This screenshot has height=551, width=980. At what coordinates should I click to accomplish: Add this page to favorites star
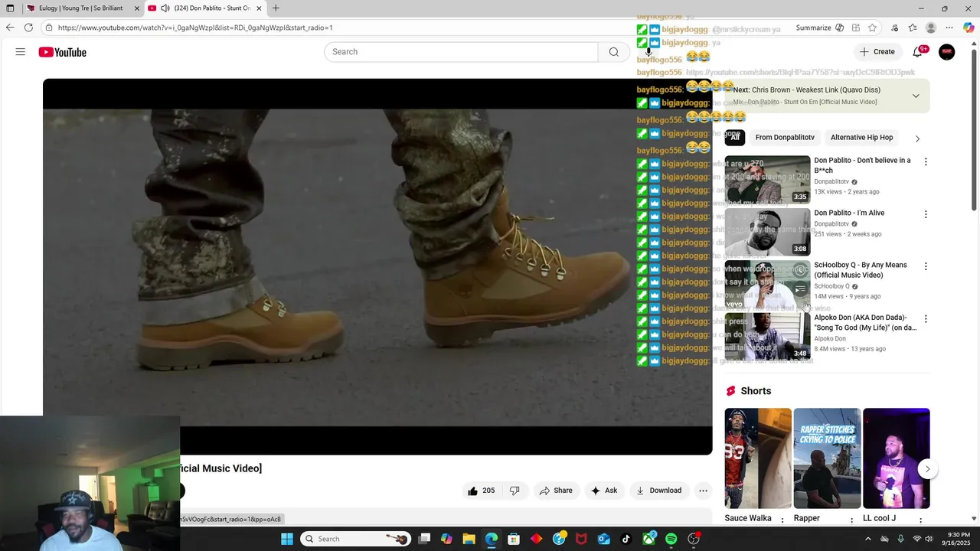point(874,28)
